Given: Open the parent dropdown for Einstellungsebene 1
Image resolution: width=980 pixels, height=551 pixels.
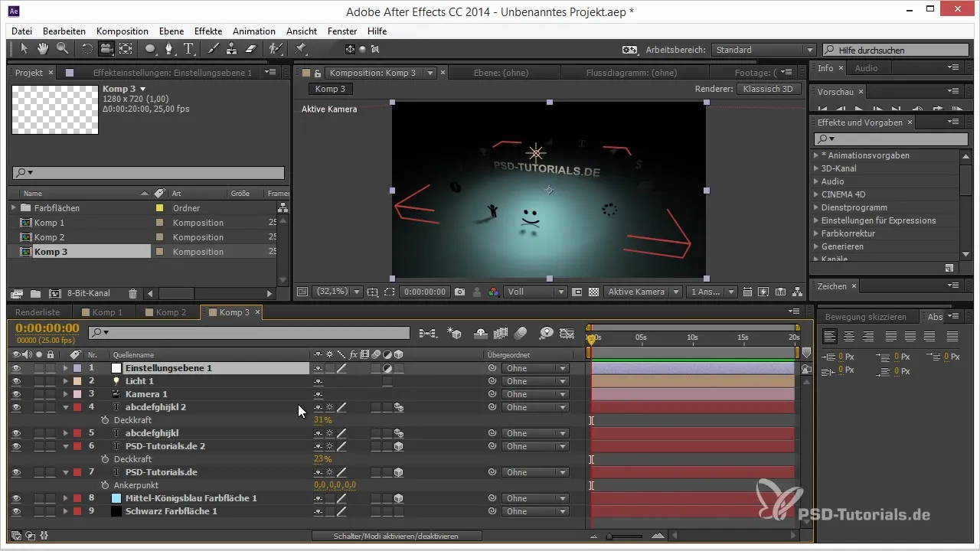Looking at the screenshot, I should (534, 368).
